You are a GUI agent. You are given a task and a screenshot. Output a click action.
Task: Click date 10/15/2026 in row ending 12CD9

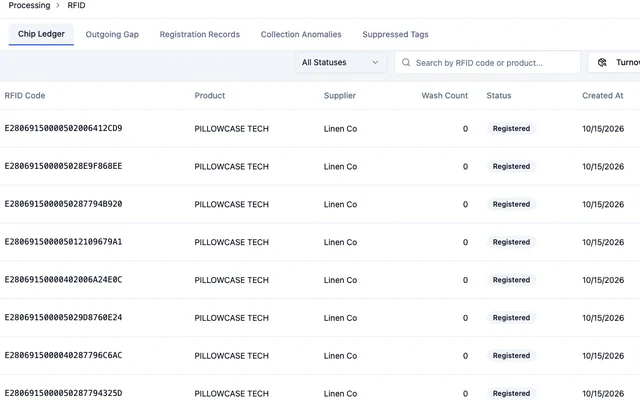click(603, 129)
